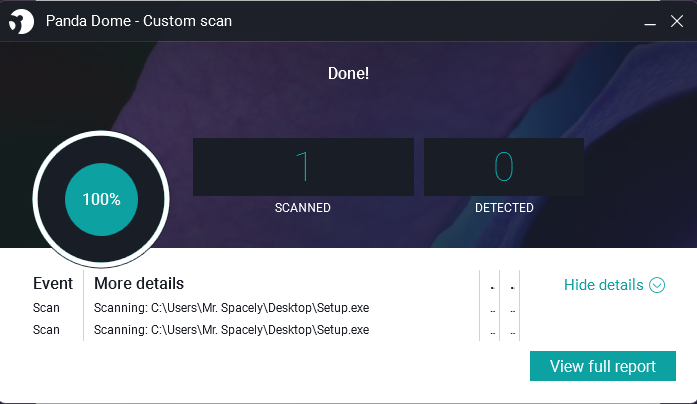
Task: Select the scanned files count number
Action: pos(302,166)
